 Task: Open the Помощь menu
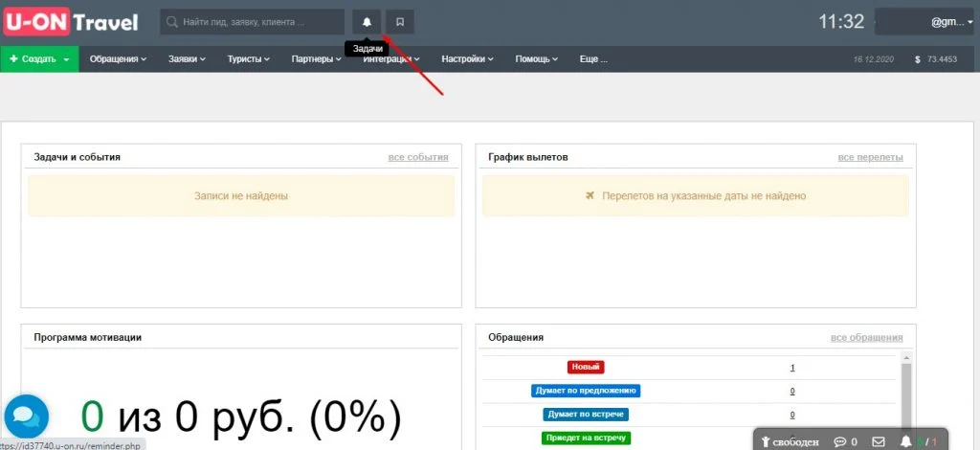536,59
